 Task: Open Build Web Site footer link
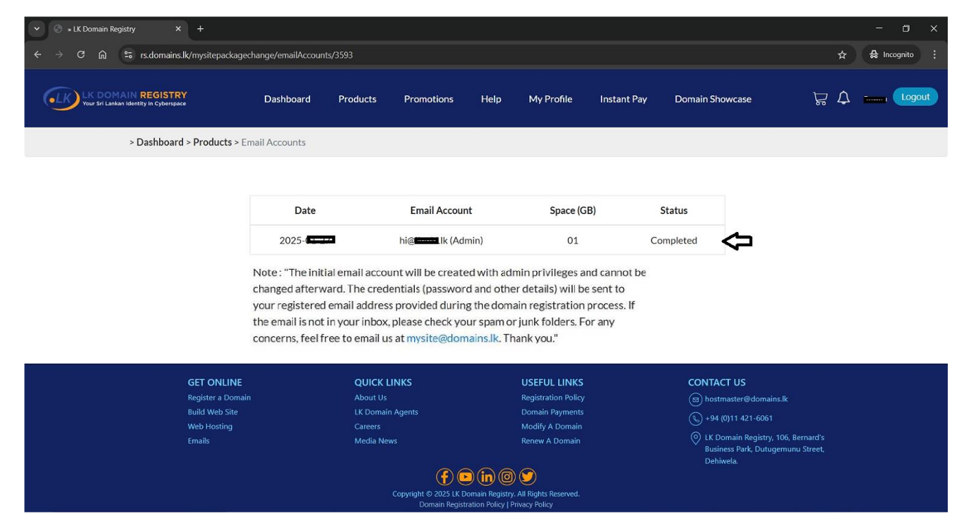213,412
